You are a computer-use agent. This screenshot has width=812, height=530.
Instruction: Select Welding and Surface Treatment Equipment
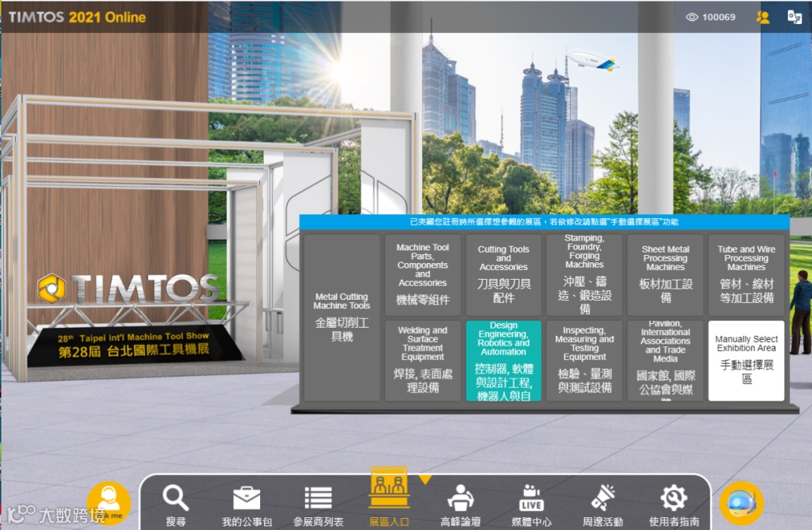[423, 361]
